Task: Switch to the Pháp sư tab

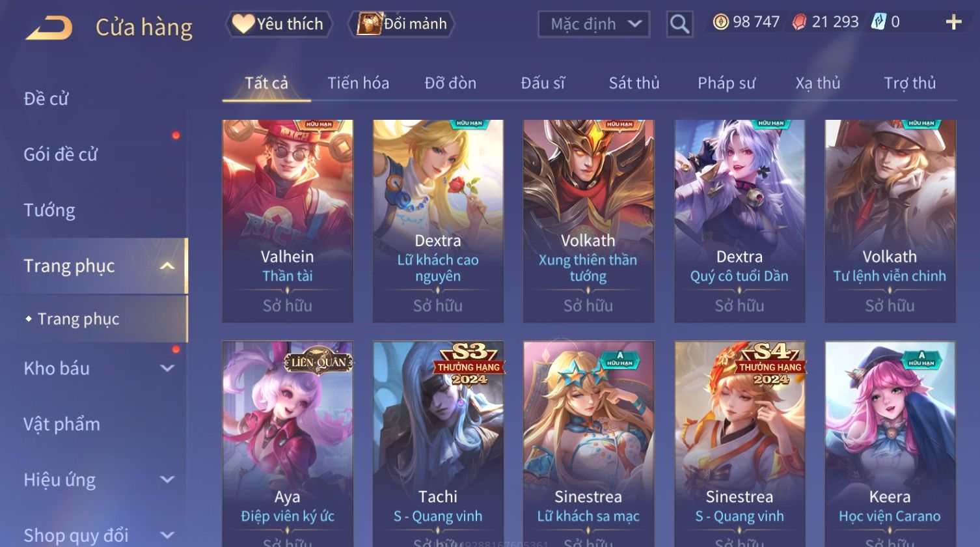Action: coord(726,83)
